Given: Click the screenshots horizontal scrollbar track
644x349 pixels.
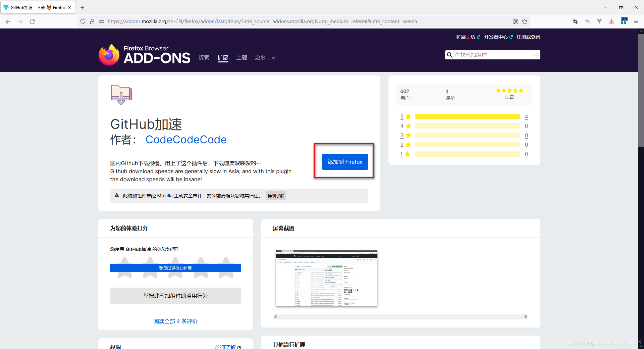Looking at the screenshot, I should [x=400, y=316].
